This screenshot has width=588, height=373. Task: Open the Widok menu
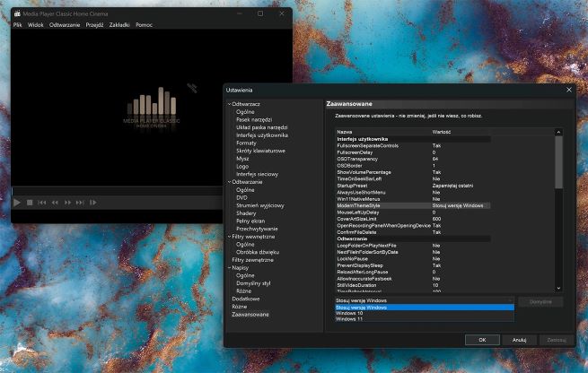click(x=36, y=25)
